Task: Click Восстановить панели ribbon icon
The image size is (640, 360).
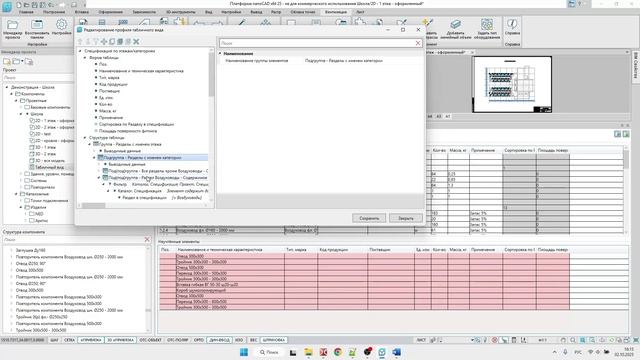Action: pyautogui.click(x=37, y=29)
